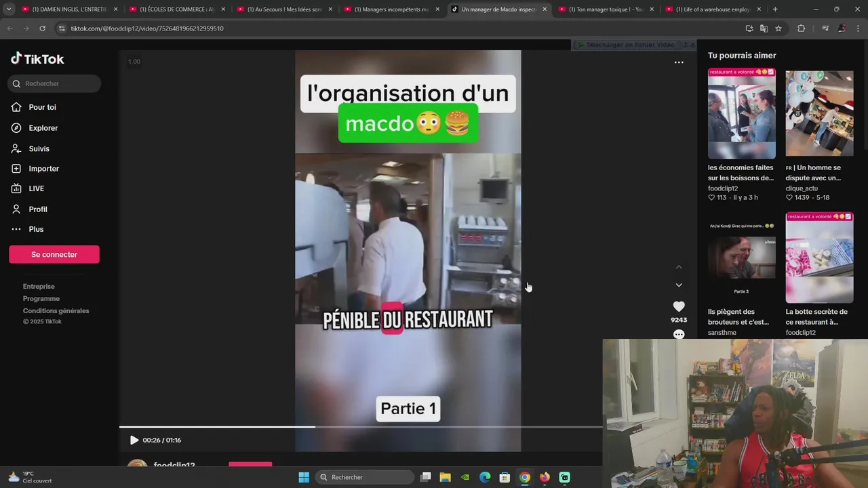Open Firefox from taskbar
The image size is (868, 488).
[x=545, y=477]
